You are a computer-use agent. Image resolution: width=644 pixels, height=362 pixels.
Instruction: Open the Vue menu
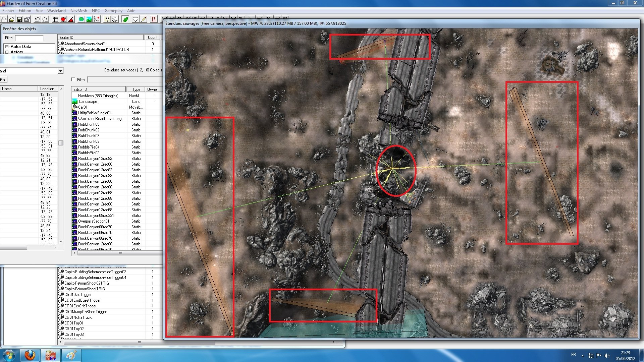[39, 11]
